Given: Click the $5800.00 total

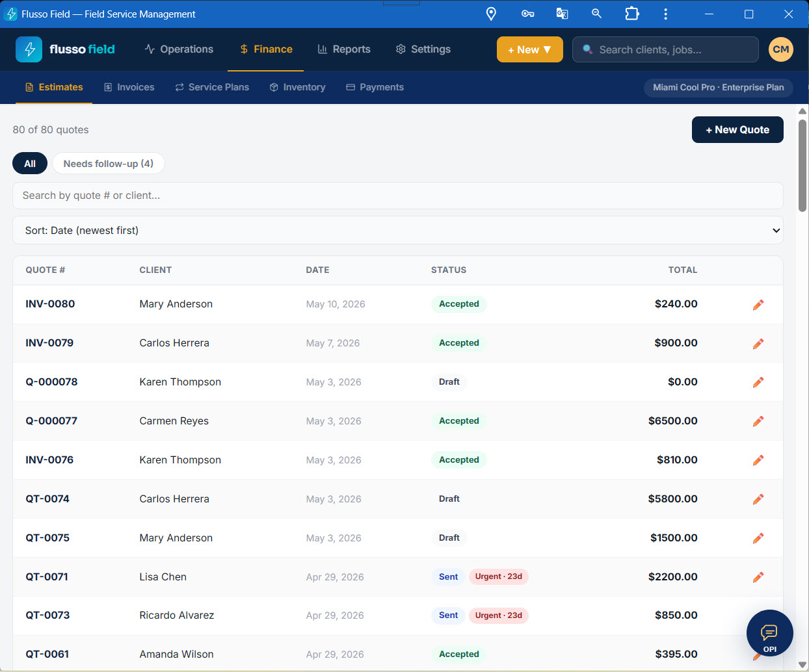Looking at the screenshot, I should coord(673,499).
